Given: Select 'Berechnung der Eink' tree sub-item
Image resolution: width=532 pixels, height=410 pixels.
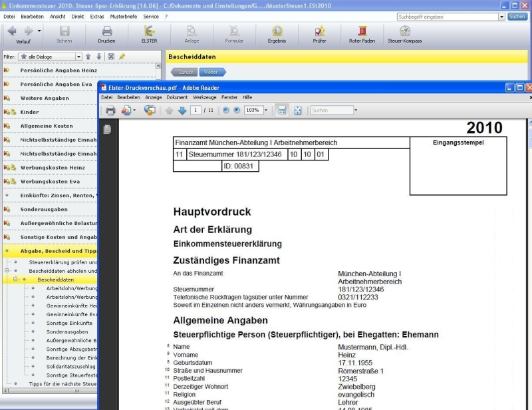Looking at the screenshot, I should coord(71,357).
